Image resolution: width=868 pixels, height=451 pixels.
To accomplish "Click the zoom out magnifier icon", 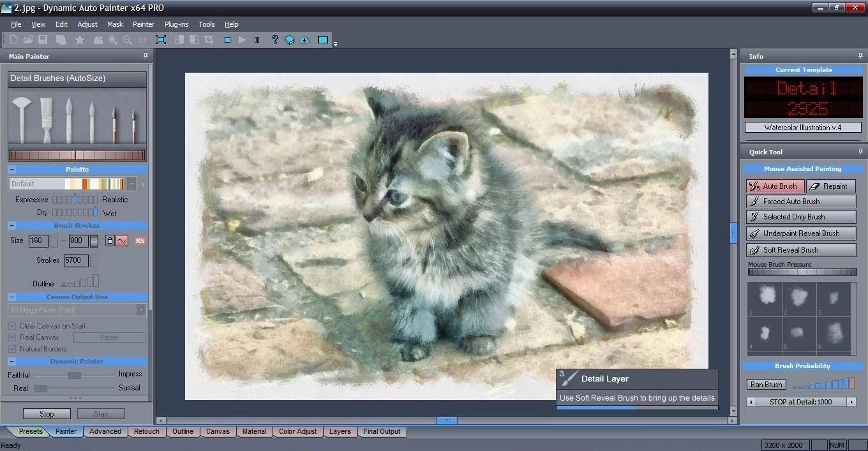I will point(127,40).
